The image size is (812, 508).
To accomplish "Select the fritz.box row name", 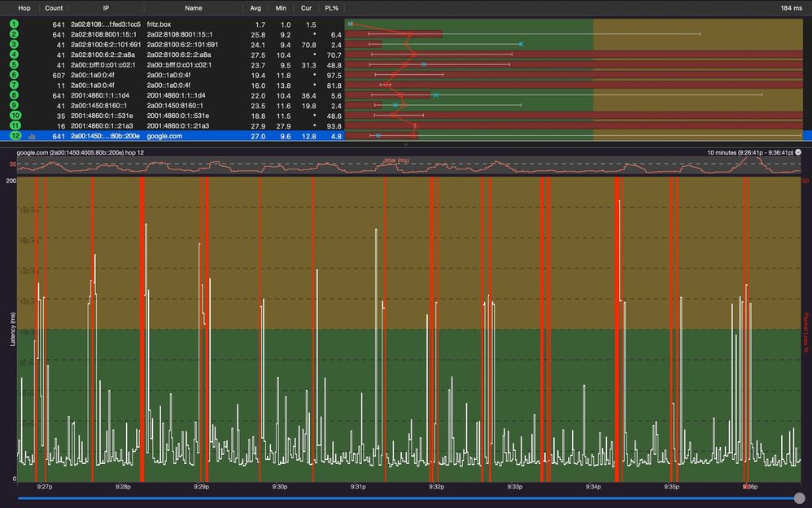I will (x=159, y=24).
